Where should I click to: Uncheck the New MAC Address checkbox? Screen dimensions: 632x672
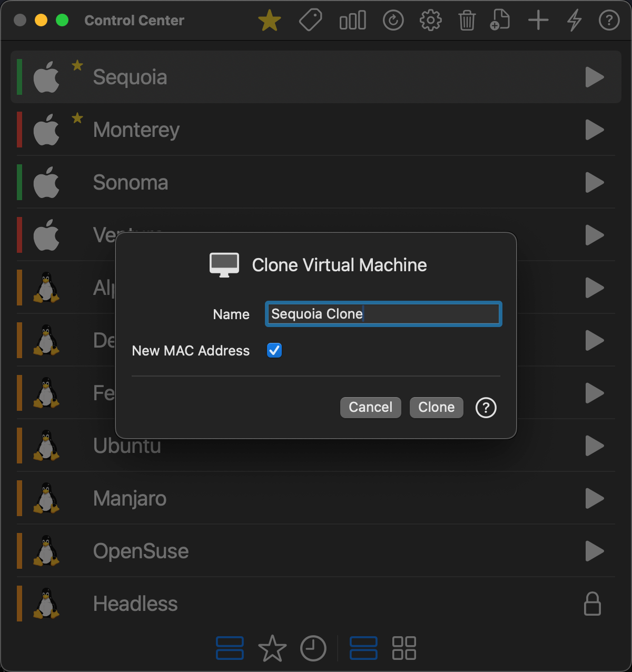[x=274, y=350]
